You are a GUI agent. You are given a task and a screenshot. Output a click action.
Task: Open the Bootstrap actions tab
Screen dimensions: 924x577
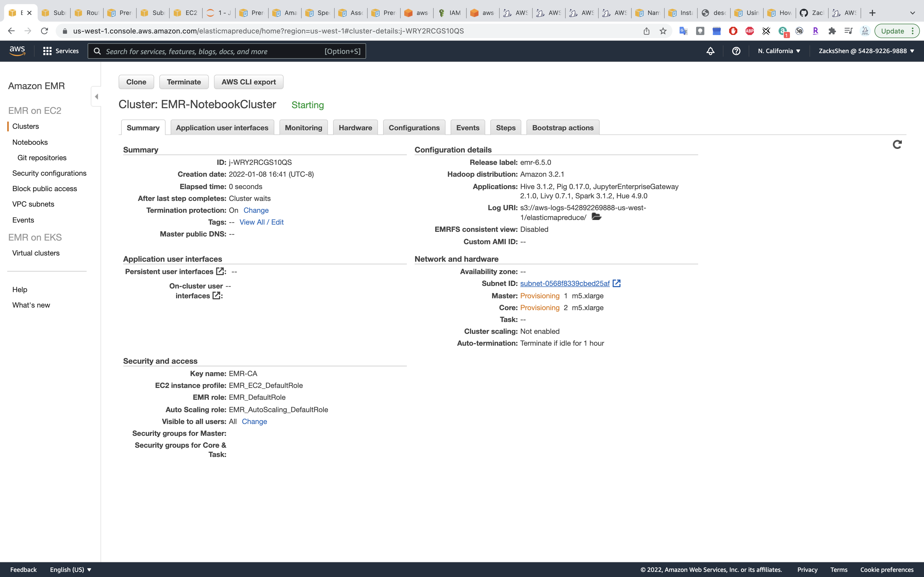[x=563, y=128]
